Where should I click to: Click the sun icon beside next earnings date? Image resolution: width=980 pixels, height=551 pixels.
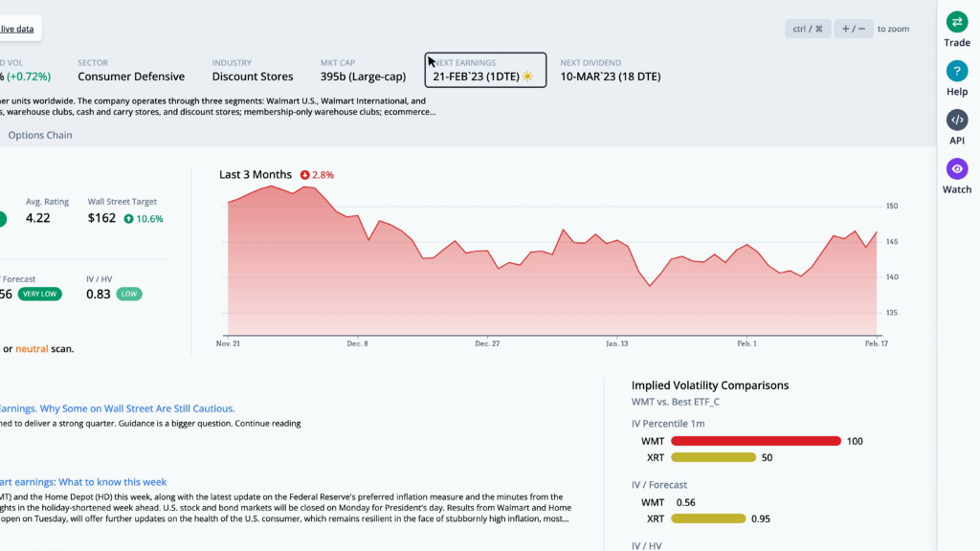pyautogui.click(x=527, y=77)
